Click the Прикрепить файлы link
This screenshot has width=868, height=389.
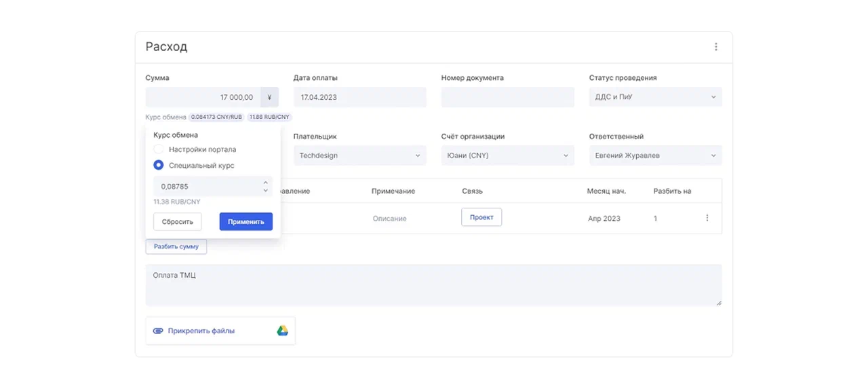pyautogui.click(x=201, y=331)
